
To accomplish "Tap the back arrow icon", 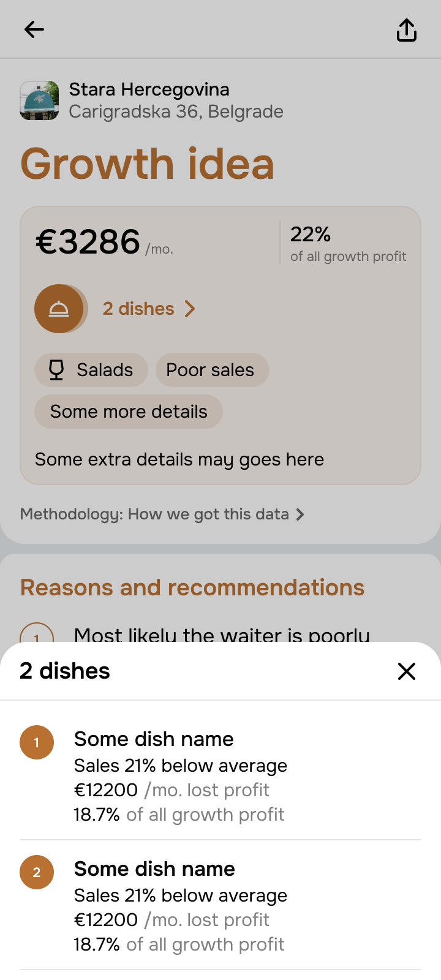I will 34,29.
